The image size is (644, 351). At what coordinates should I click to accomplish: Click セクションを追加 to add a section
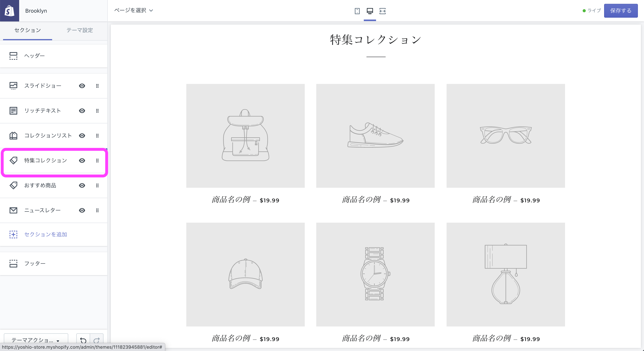tap(45, 234)
